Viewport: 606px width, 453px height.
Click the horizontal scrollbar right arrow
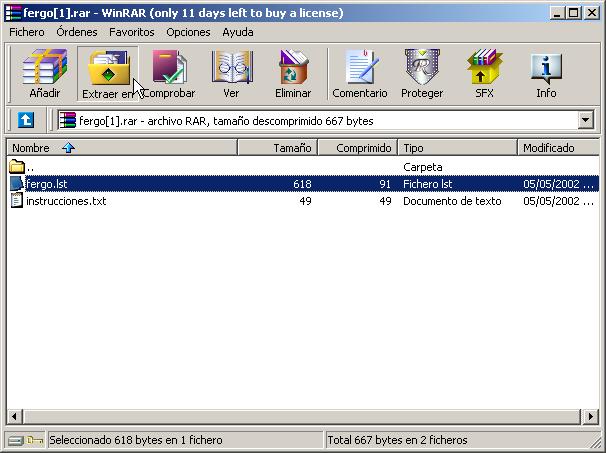coord(591,416)
